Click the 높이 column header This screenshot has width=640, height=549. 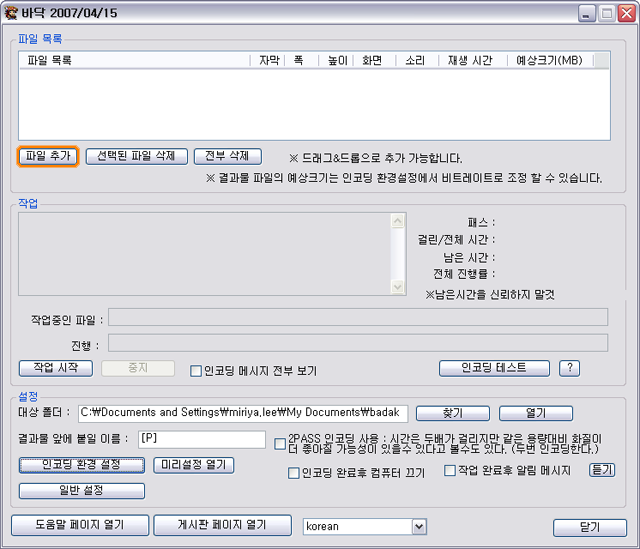pyautogui.click(x=336, y=60)
